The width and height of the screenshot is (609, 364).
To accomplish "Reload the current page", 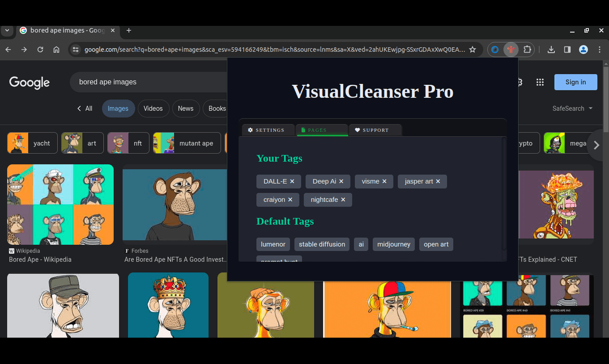I will pyautogui.click(x=40, y=49).
